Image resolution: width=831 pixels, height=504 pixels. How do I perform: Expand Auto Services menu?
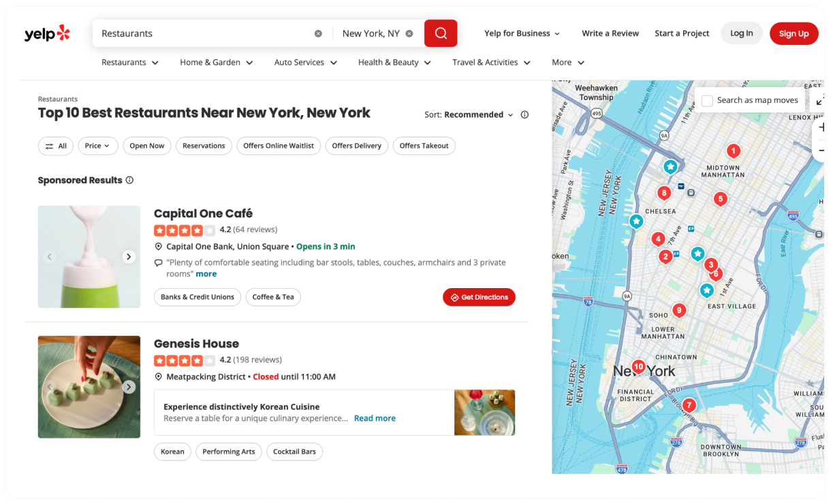306,63
